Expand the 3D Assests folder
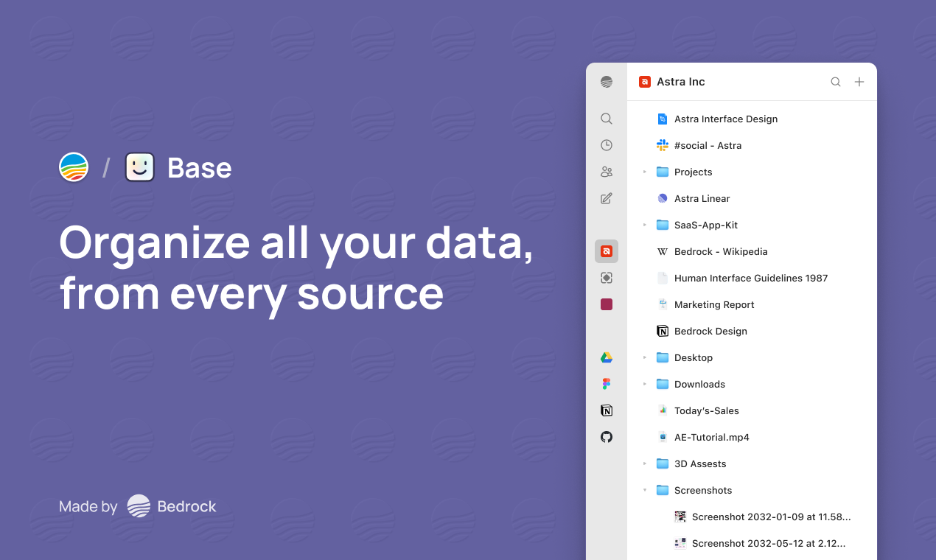Viewport: 936px width, 560px height. coord(645,463)
